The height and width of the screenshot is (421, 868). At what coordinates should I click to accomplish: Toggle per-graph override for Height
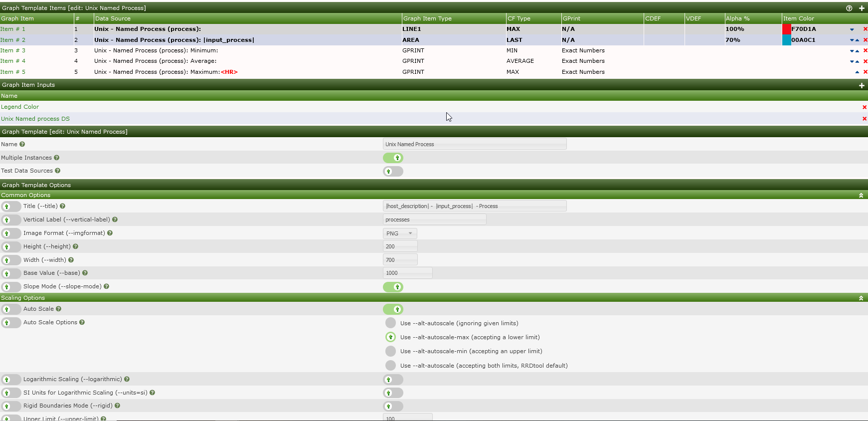[11, 247]
